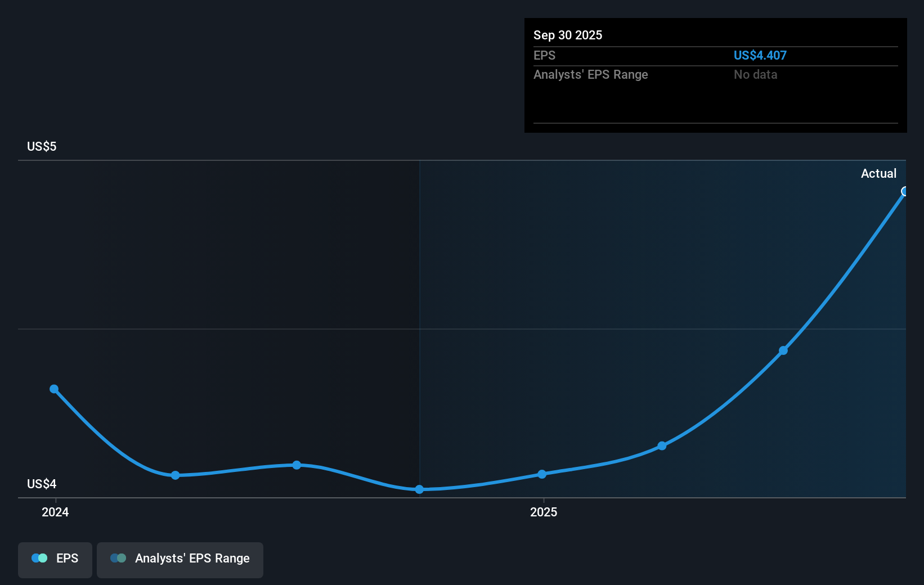Click the EPS data point above 2025 tick
Screen dimensions: 924x585
542,474
